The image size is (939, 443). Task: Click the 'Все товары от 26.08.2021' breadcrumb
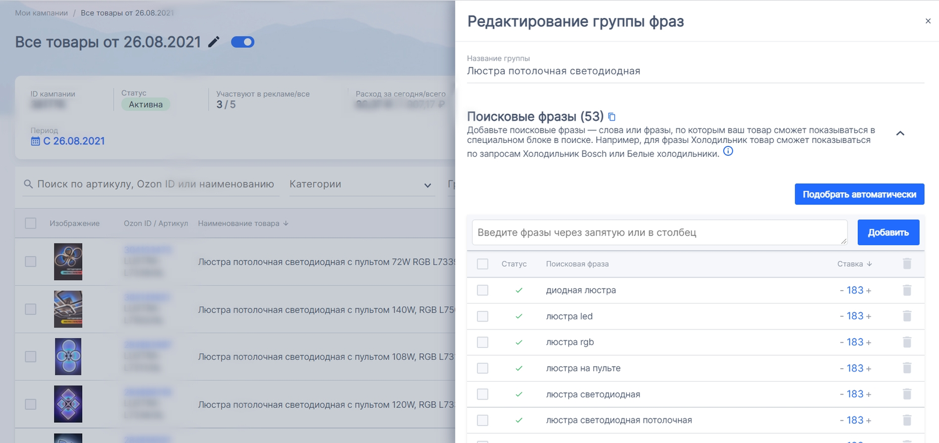click(x=128, y=13)
